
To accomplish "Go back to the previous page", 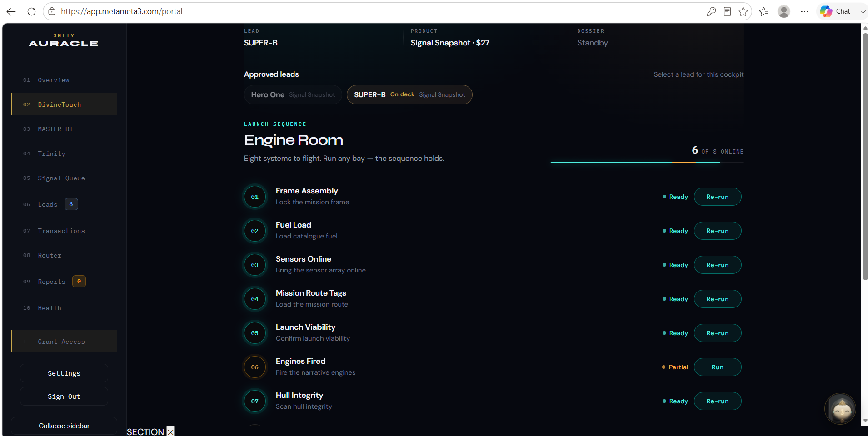I will [x=11, y=11].
